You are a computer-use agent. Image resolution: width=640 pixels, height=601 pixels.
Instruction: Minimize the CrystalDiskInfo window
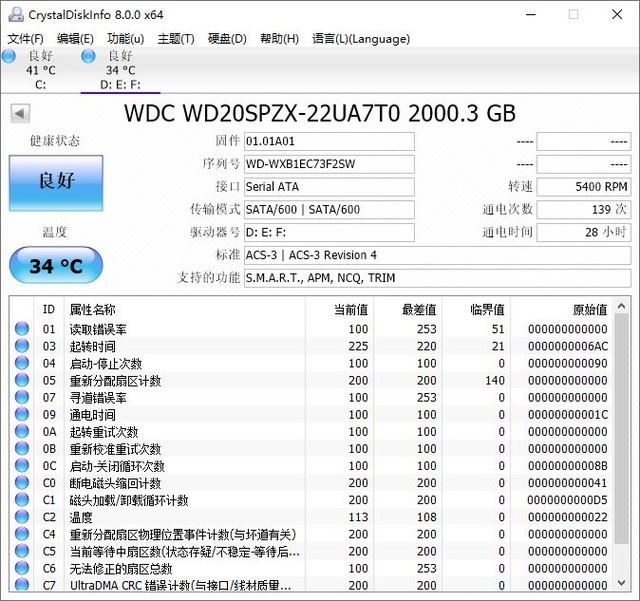click(531, 15)
